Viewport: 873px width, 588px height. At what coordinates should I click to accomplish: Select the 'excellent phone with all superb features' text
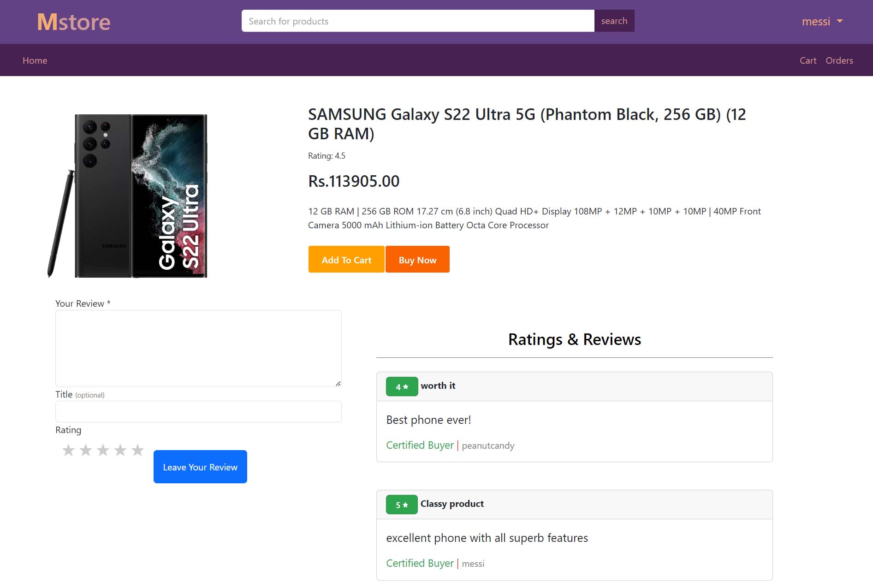coord(487,538)
